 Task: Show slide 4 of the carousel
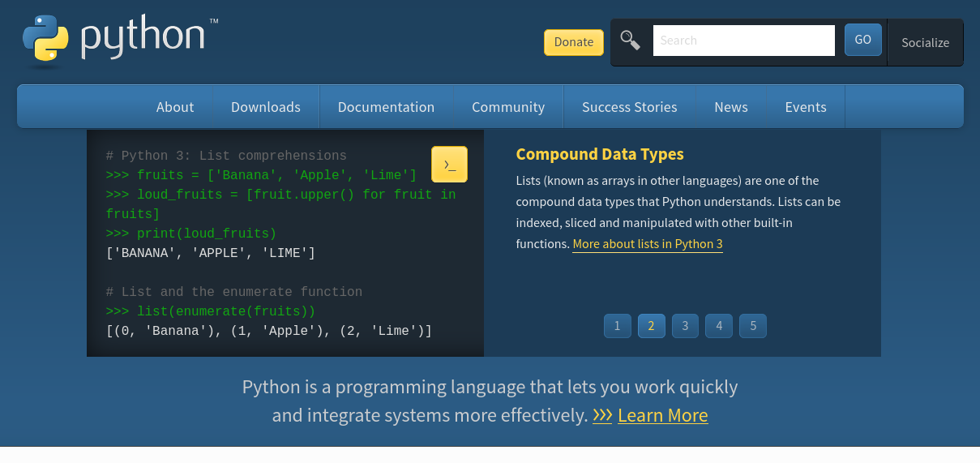click(719, 326)
